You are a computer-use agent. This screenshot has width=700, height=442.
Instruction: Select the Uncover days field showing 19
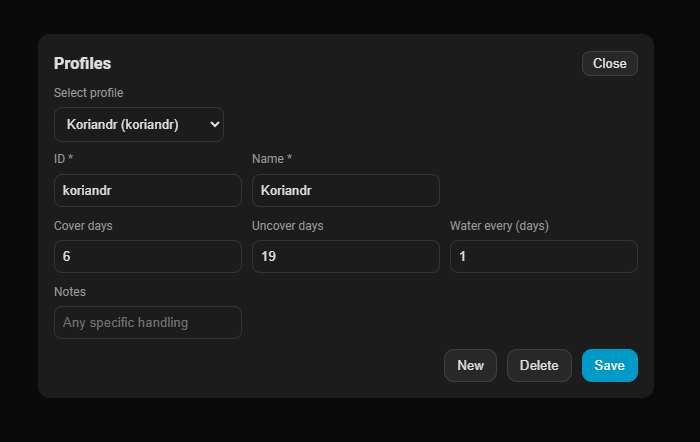click(345, 257)
